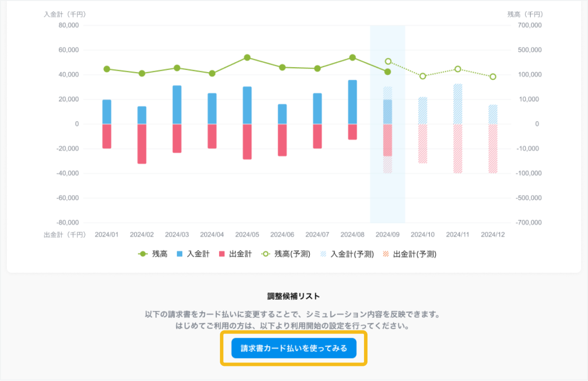Select the 2024/05 balance line marker
588x381 pixels.
click(x=247, y=58)
